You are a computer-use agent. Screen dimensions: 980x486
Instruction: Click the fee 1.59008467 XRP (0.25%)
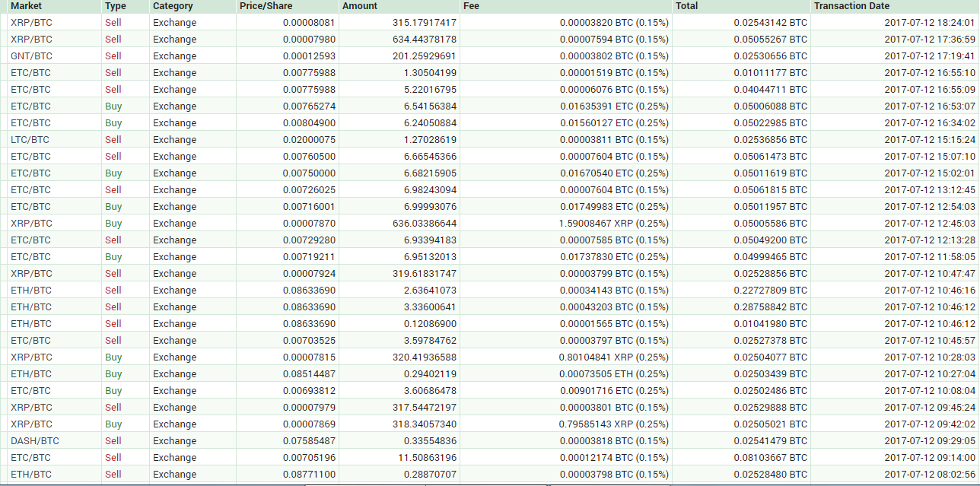pyautogui.click(x=614, y=224)
